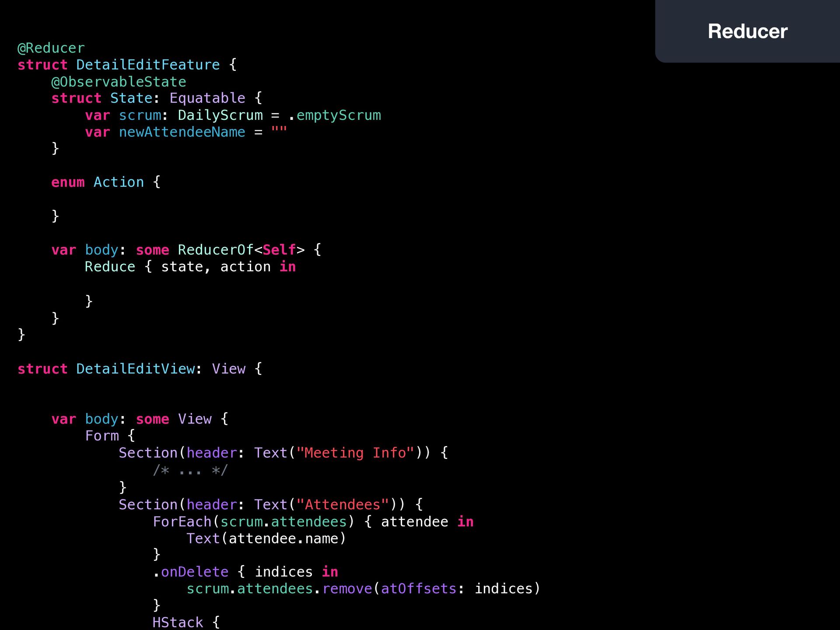Click the Text(attendee.name) line

click(266, 539)
